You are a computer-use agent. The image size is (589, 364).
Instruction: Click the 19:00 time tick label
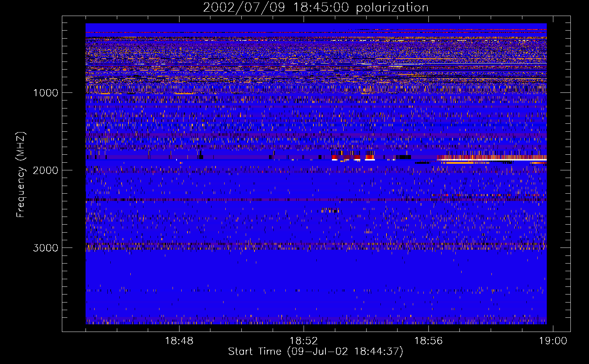[553, 341]
